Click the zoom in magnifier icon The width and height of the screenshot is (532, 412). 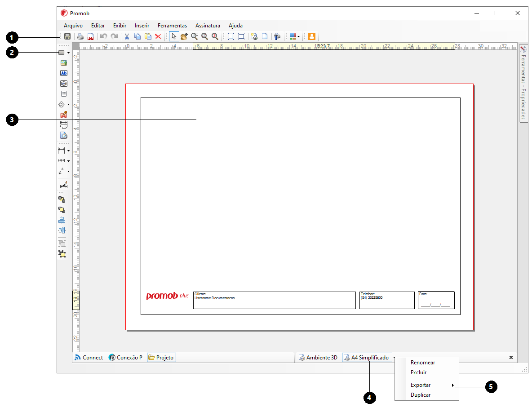195,37
